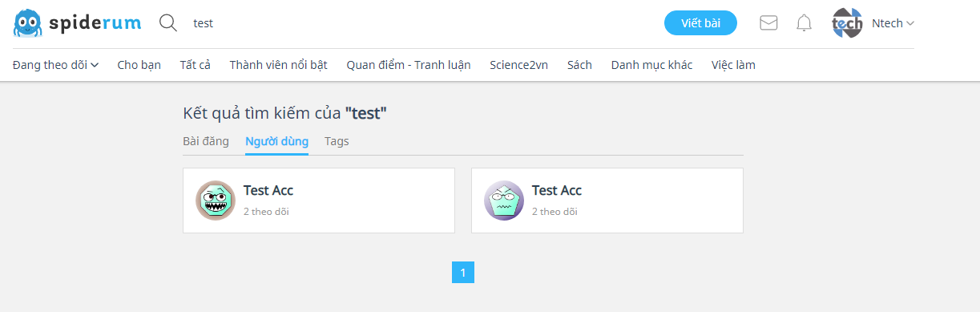Screen dimensions: 980x312
Task: Open the notifications bell icon
Action: coord(804,23)
